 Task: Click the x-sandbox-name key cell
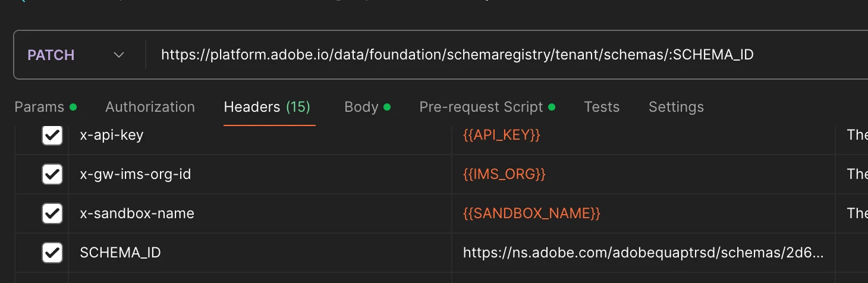(x=137, y=213)
